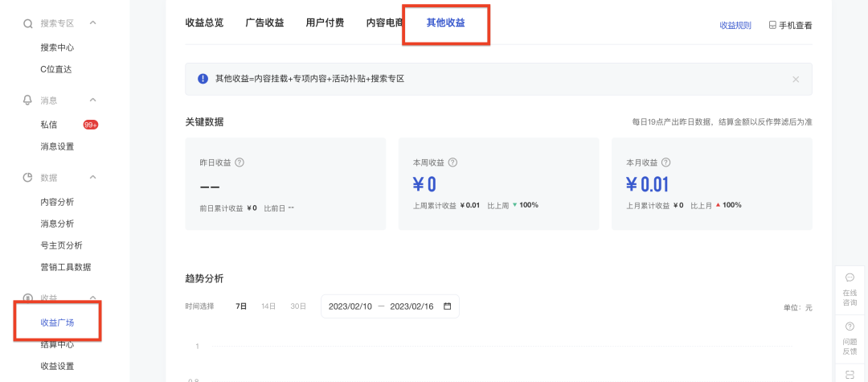Image resolution: width=868 pixels, height=382 pixels.
Task: Click the help icon next to 本周收益
Action: (452, 162)
